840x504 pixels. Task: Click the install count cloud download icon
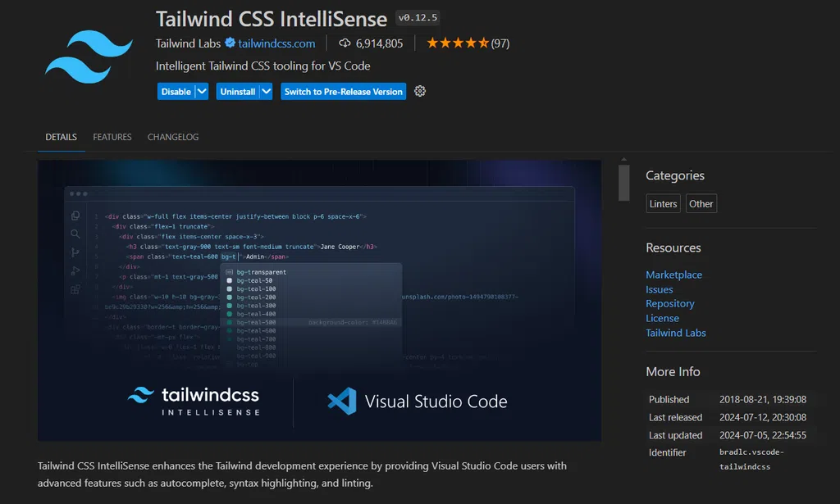[x=345, y=43]
